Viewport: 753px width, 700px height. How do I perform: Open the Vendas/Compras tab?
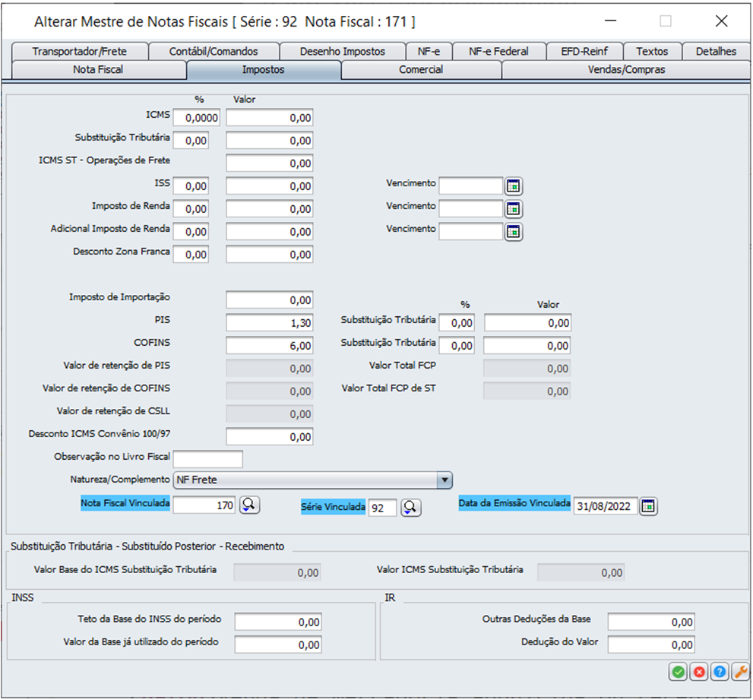[x=626, y=70]
